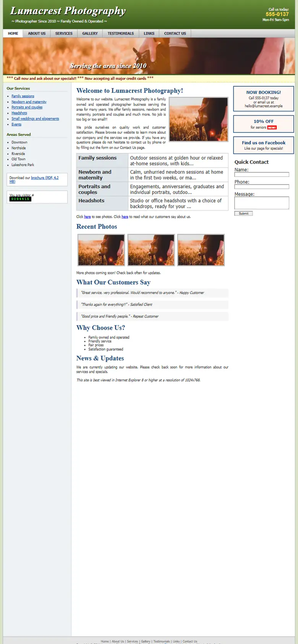Screen dimensions: 298x644
Task: Click the visitor counter digits
Action: coord(20,199)
